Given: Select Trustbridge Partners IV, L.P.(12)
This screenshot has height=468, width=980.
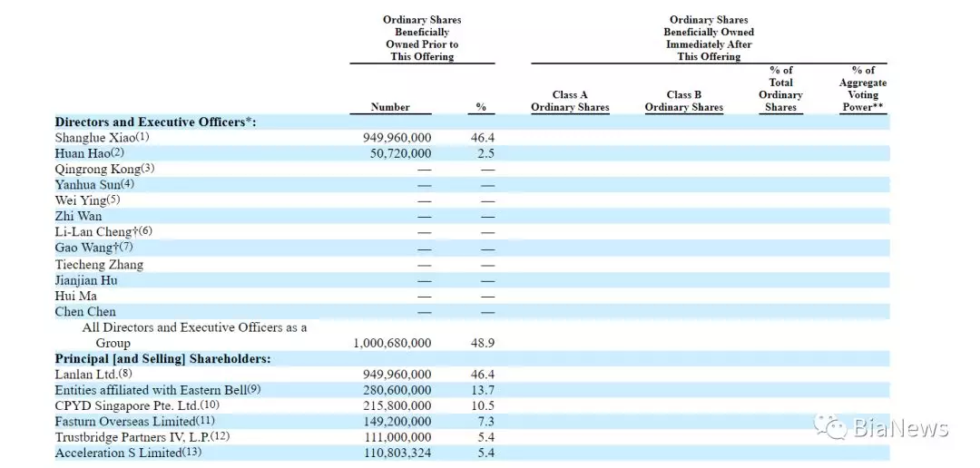Looking at the screenshot, I should [x=142, y=437].
